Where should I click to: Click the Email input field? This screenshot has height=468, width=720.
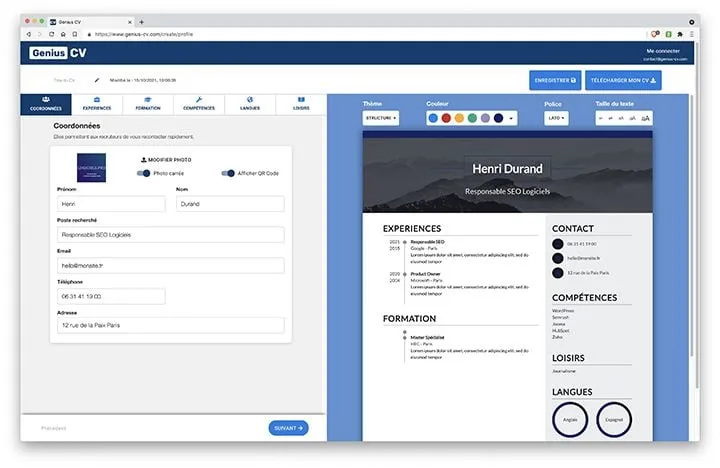(x=171, y=265)
